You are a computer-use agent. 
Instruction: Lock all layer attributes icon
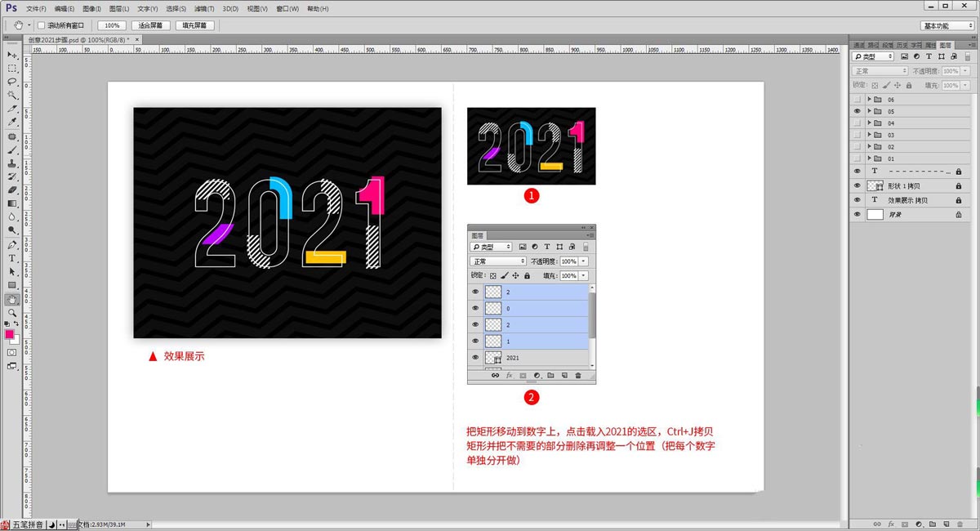[x=909, y=85]
